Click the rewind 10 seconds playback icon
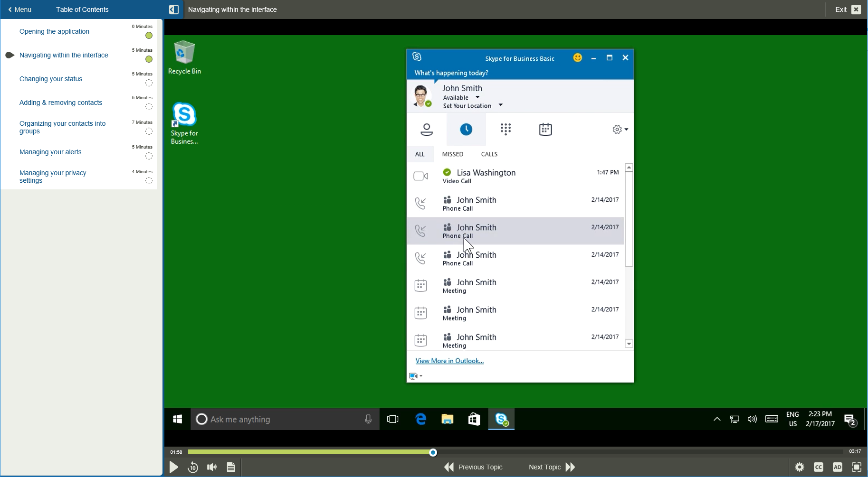 (x=193, y=467)
